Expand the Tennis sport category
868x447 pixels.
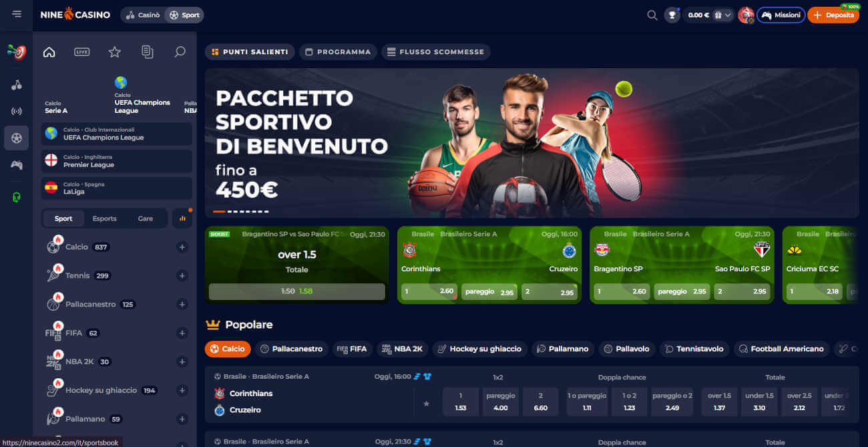tap(182, 276)
